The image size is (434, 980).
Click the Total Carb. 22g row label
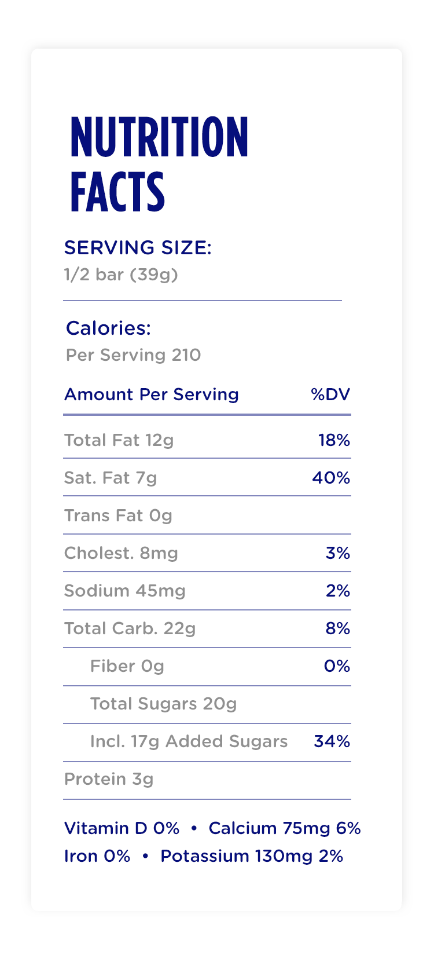pos(130,628)
